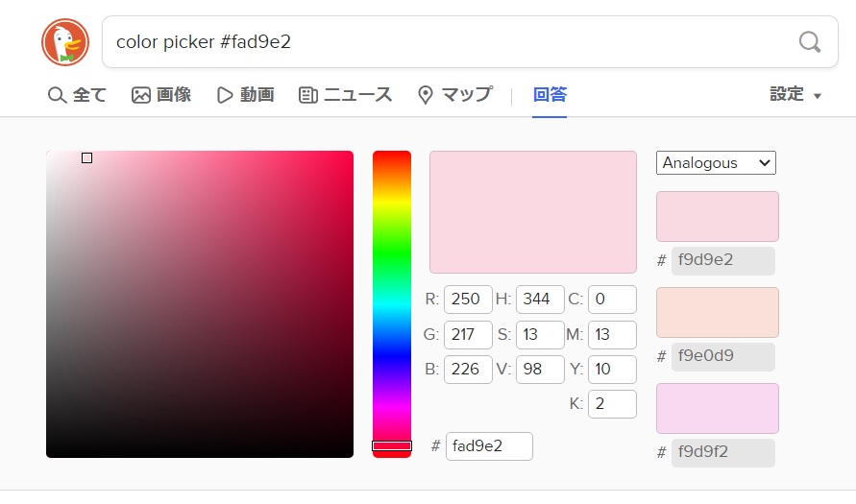Click the square marker in saturation gradient

(x=86, y=158)
